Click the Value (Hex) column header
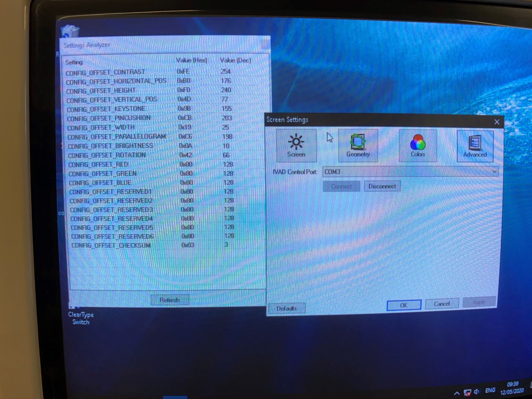532x399 pixels. pyautogui.click(x=191, y=60)
